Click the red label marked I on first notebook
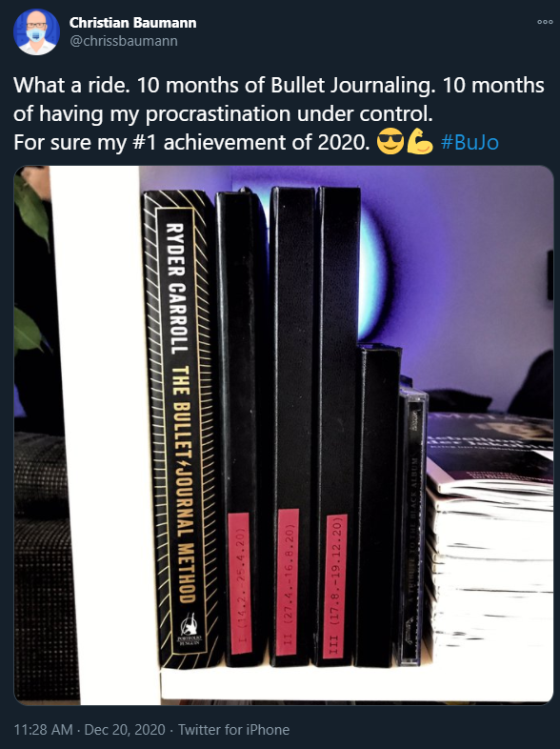Viewport: 560px width, 749px height. [x=240, y=583]
